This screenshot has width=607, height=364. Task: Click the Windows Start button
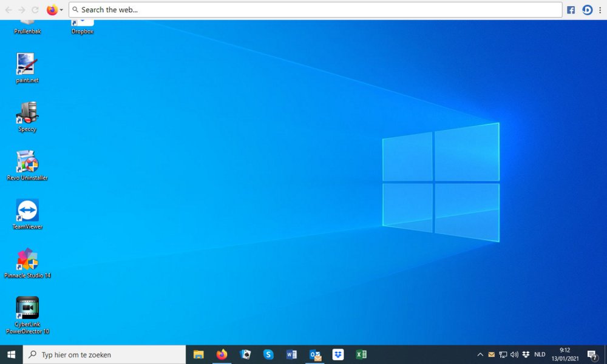click(11, 354)
